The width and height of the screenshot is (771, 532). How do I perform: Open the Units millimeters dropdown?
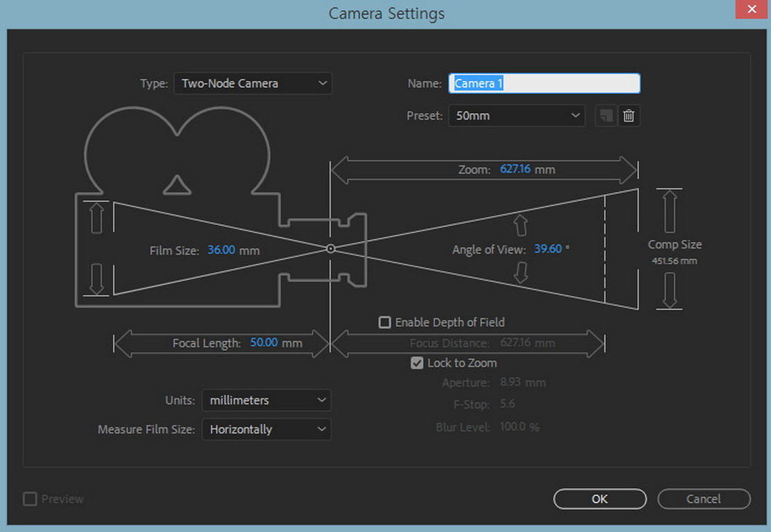266,400
